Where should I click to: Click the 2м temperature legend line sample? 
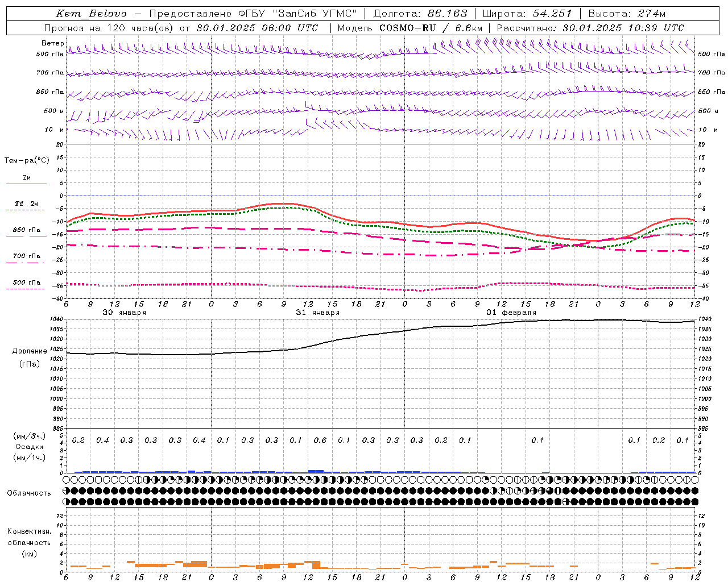coord(26,184)
